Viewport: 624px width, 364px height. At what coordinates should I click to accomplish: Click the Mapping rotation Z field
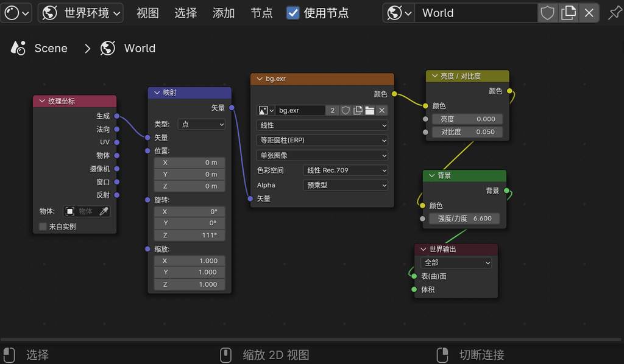click(190, 236)
